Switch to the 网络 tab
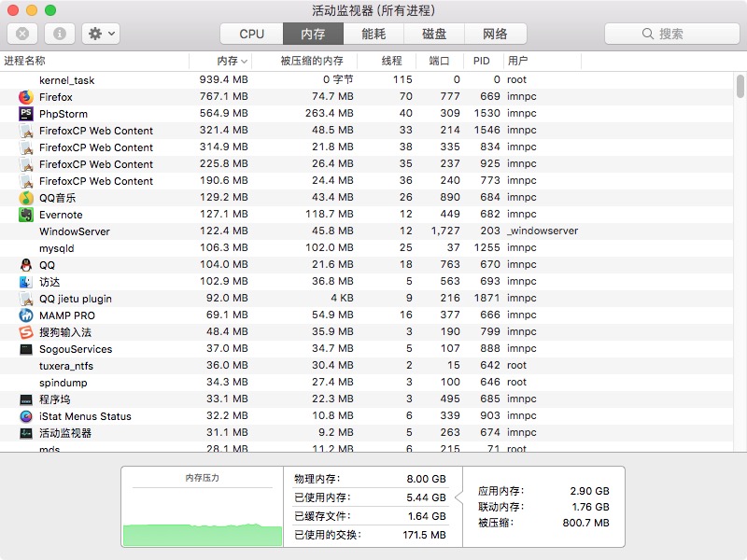 496,34
